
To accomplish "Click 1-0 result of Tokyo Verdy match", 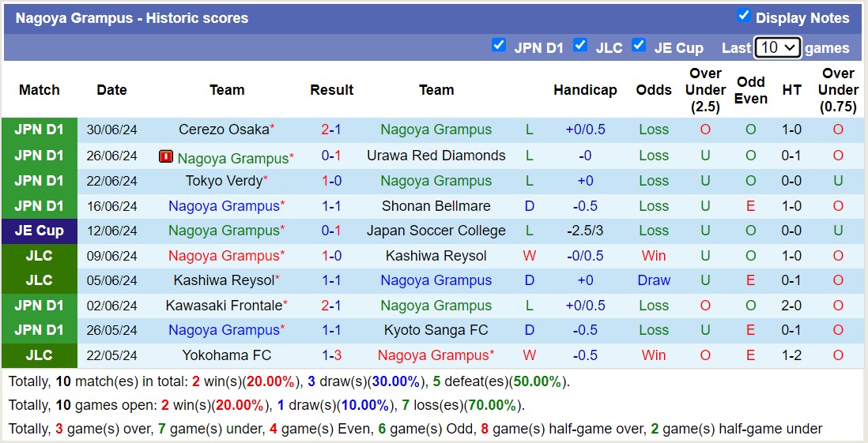I will (x=331, y=180).
